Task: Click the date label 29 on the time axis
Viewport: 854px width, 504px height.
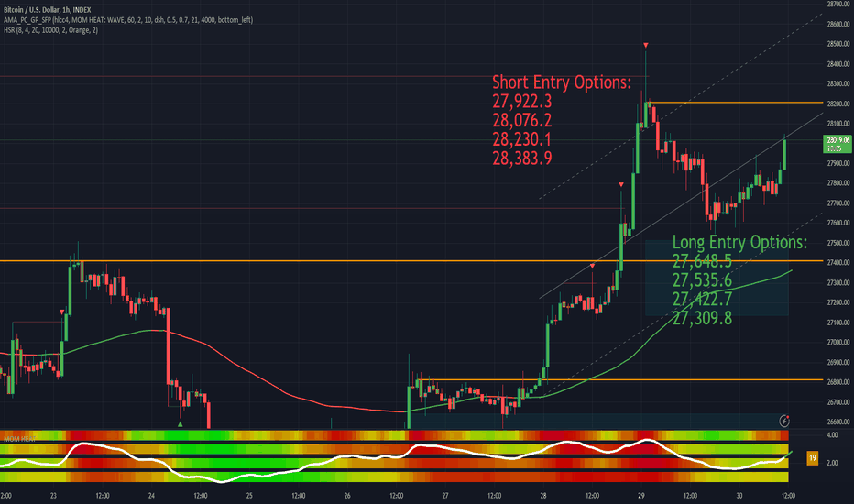Action: tap(641, 496)
